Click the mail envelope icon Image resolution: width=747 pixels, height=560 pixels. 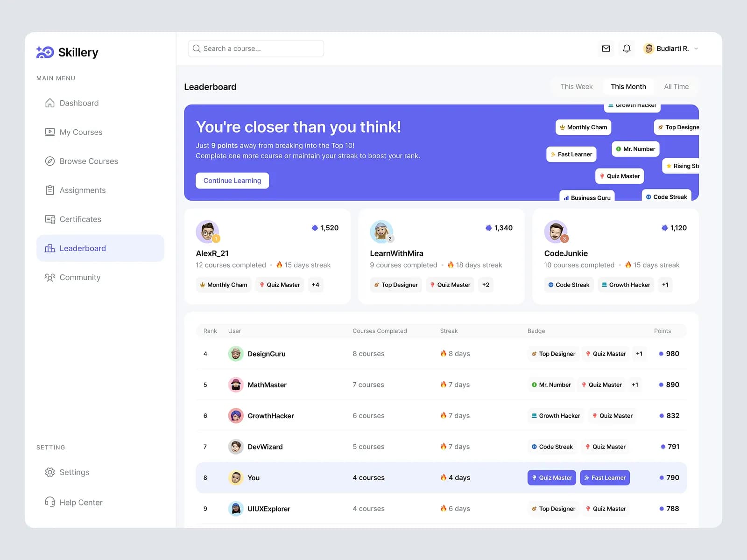[606, 49]
